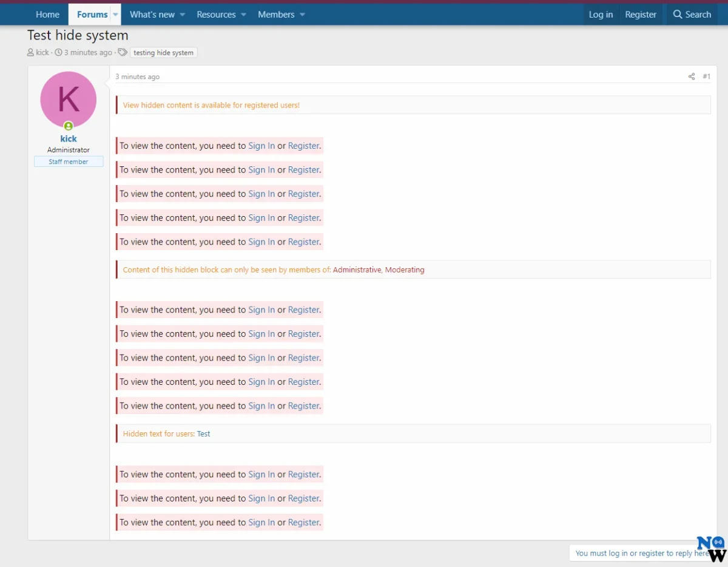Click Register in the navbar

coord(641,15)
